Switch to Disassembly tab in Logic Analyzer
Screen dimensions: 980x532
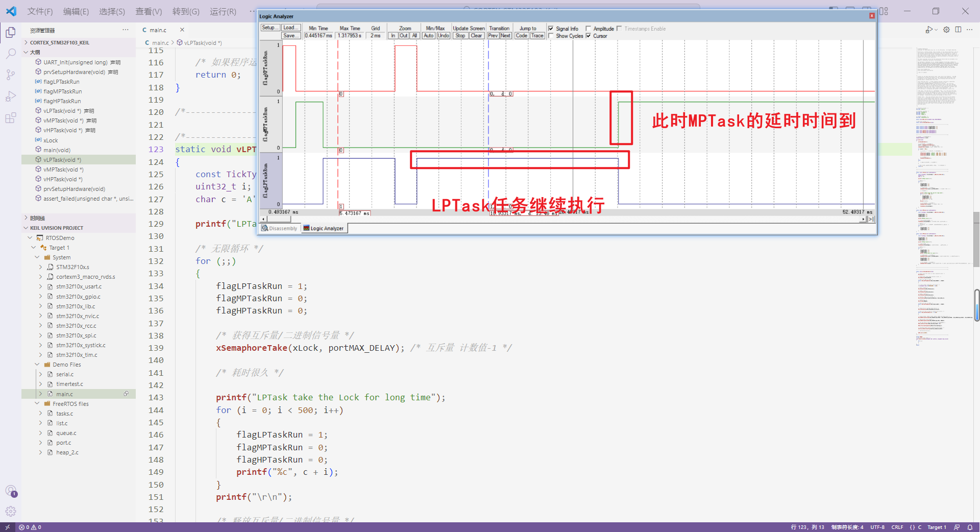pos(279,228)
